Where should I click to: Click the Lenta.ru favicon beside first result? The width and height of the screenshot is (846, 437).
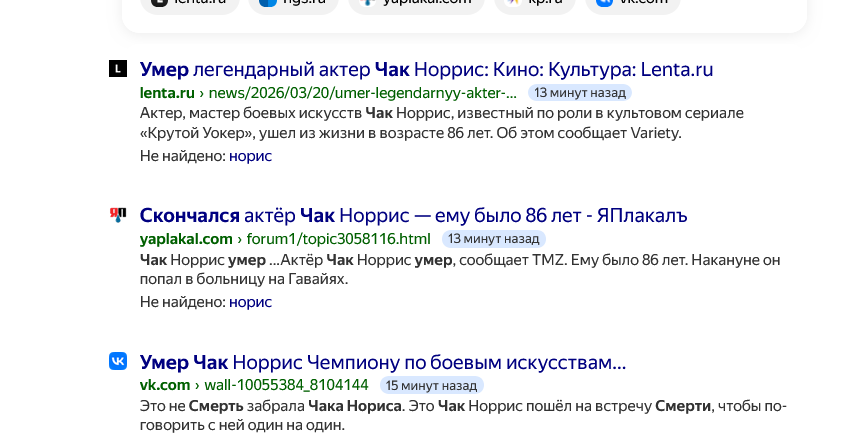[x=118, y=69]
